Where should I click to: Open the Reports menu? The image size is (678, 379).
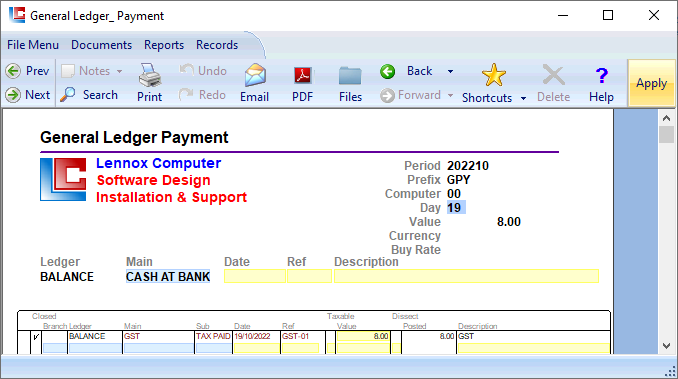164,45
